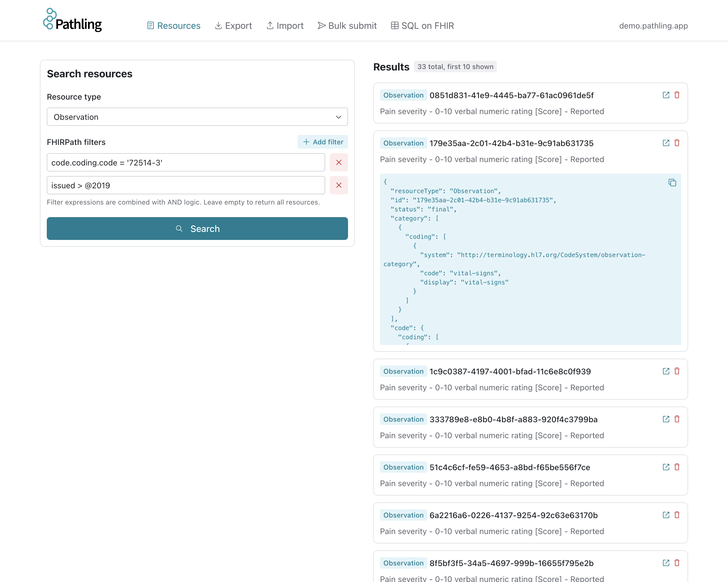The height and width of the screenshot is (582, 728).
Task: Open observation 0851d831 in a new tab
Action: coord(666,95)
